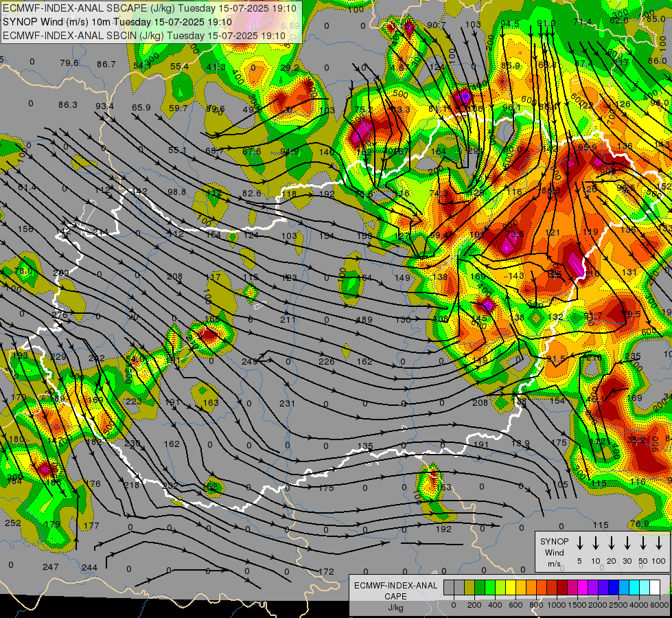Click the map value 231
Screen dimensions: 672x618
click(287, 403)
